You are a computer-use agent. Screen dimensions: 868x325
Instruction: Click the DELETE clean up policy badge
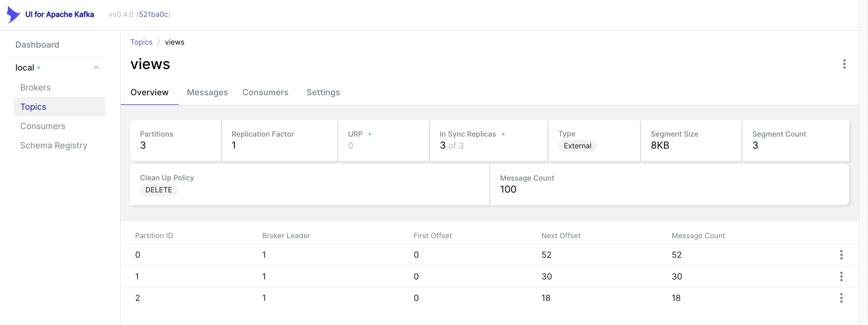[158, 190]
